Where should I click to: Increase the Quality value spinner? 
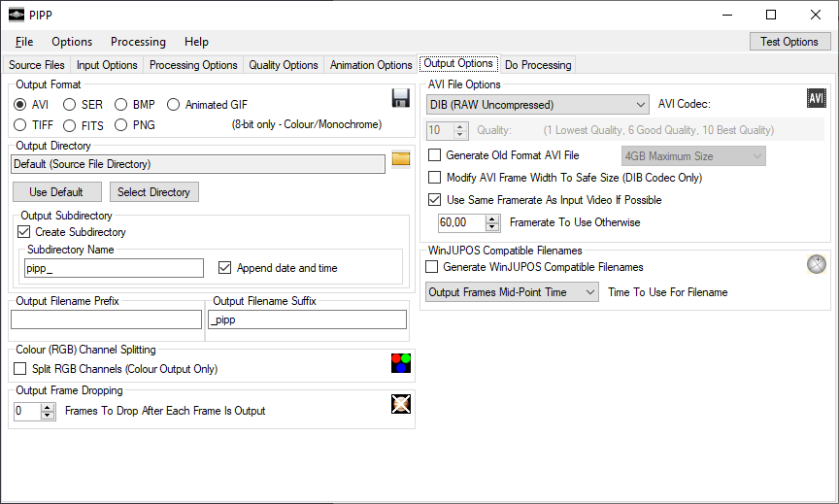[459, 126]
